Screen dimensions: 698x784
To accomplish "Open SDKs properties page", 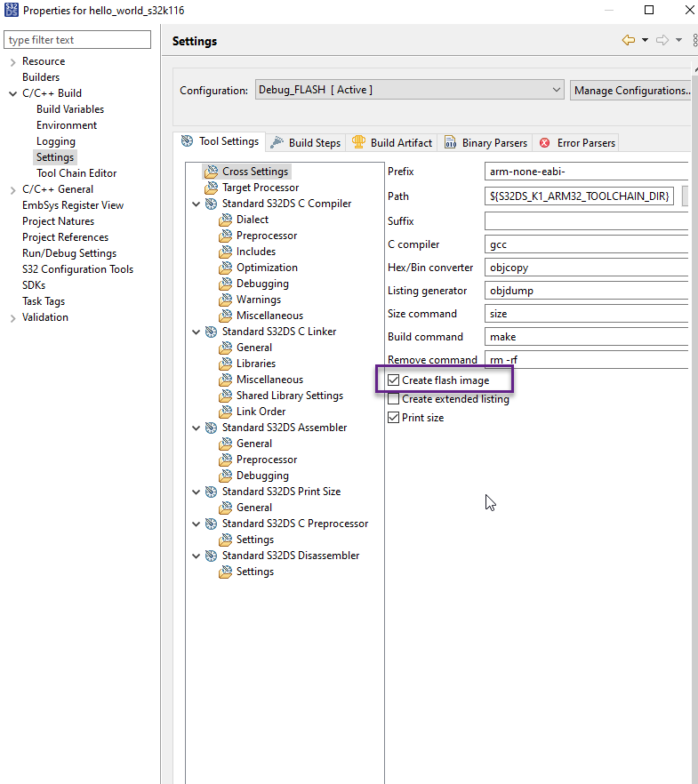I will [x=34, y=285].
